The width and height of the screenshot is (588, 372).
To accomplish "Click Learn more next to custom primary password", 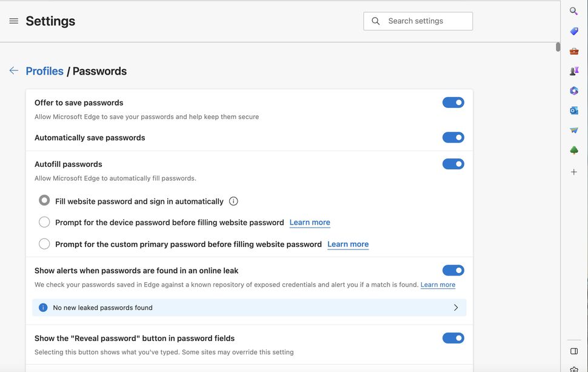I will 348,244.
